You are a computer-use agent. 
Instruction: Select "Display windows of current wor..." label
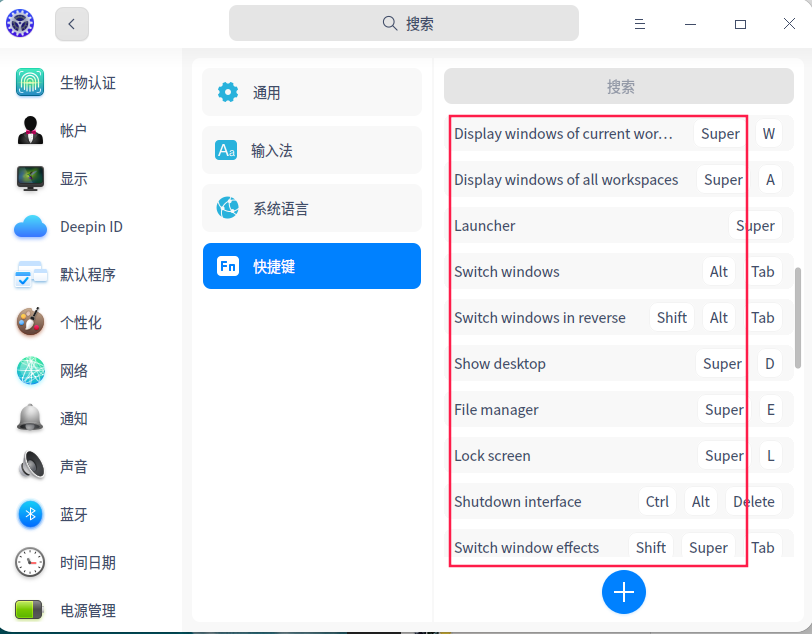tap(563, 134)
